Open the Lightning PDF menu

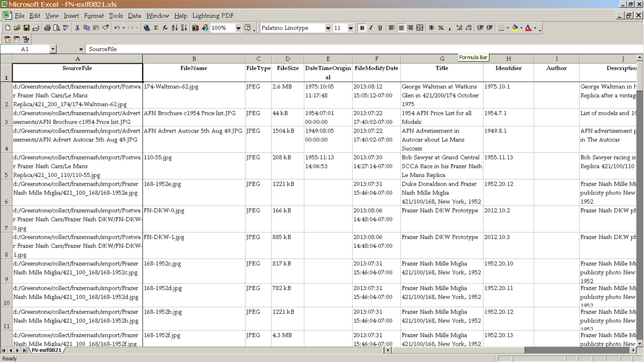[x=213, y=16]
